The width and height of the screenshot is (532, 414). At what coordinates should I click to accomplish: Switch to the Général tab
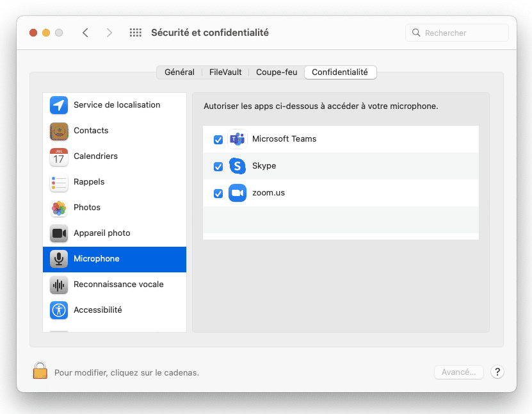(x=179, y=72)
